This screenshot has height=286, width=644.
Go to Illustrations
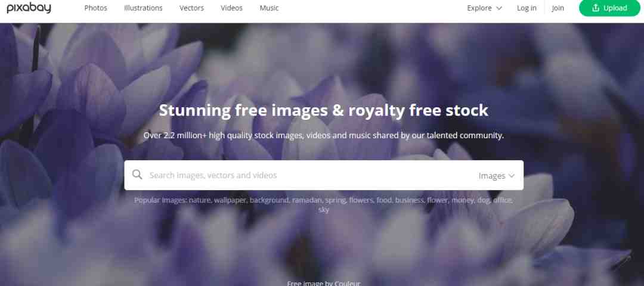(143, 8)
